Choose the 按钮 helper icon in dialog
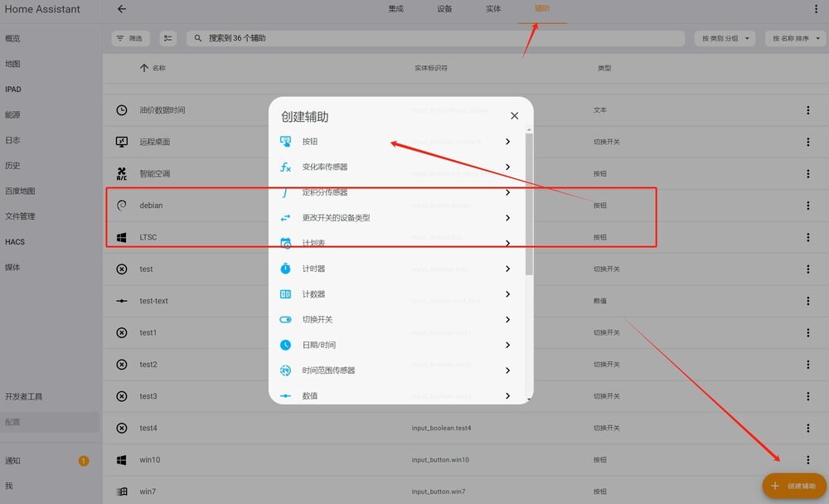Screen dimensions: 829x504 click(285, 141)
